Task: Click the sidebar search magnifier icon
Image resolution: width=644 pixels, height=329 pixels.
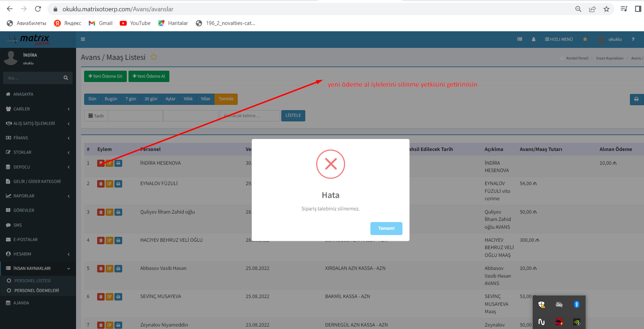Action: (x=66, y=78)
